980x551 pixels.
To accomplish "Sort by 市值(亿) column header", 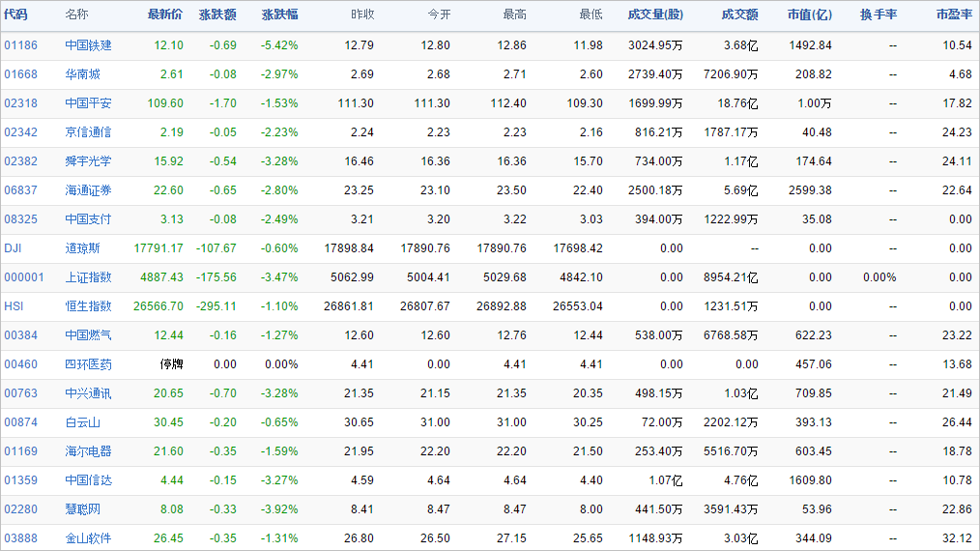I will (x=809, y=14).
